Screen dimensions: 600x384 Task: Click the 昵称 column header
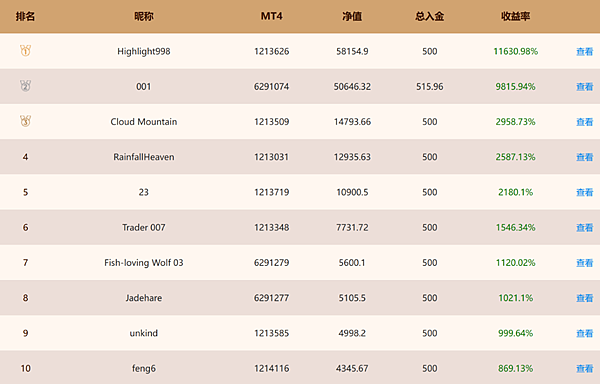(x=143, y=16)
